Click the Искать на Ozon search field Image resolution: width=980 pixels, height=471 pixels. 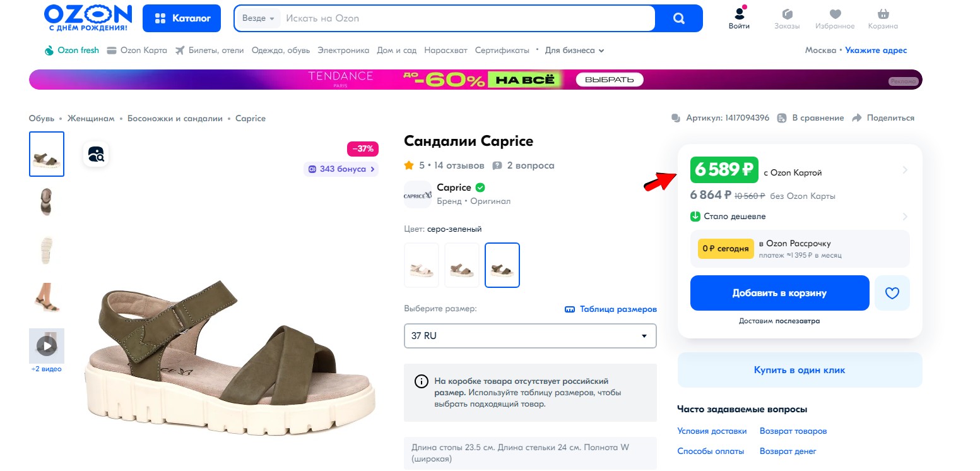[467, 18]
